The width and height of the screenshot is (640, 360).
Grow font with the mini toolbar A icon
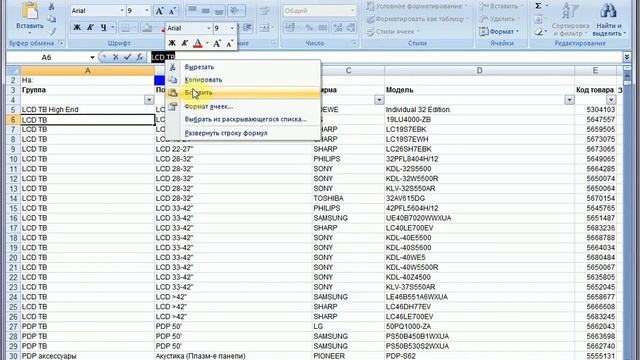click(217, 43)
